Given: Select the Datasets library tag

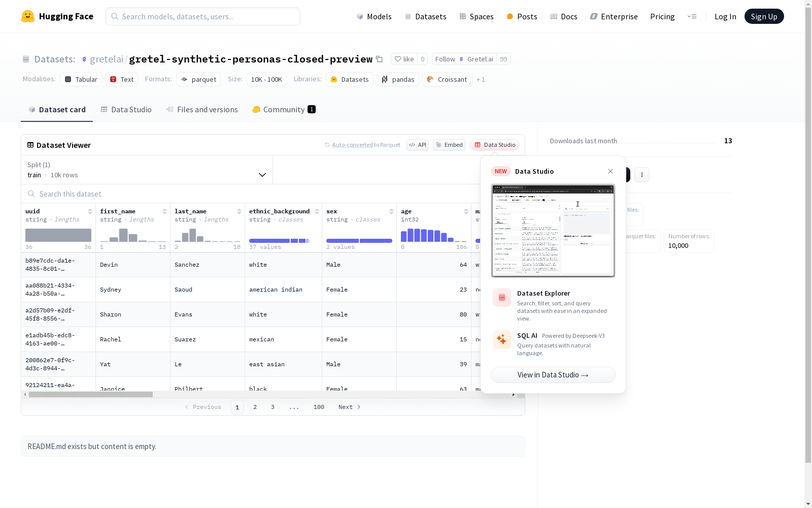Looking at the screenshot, I should pos(350,79).
